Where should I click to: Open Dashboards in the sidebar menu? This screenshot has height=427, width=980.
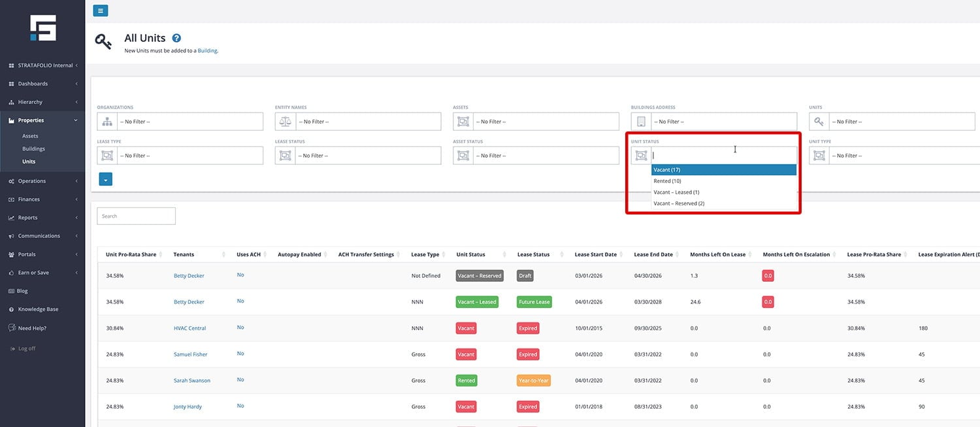pyautogui.click(x=33, y=84)
